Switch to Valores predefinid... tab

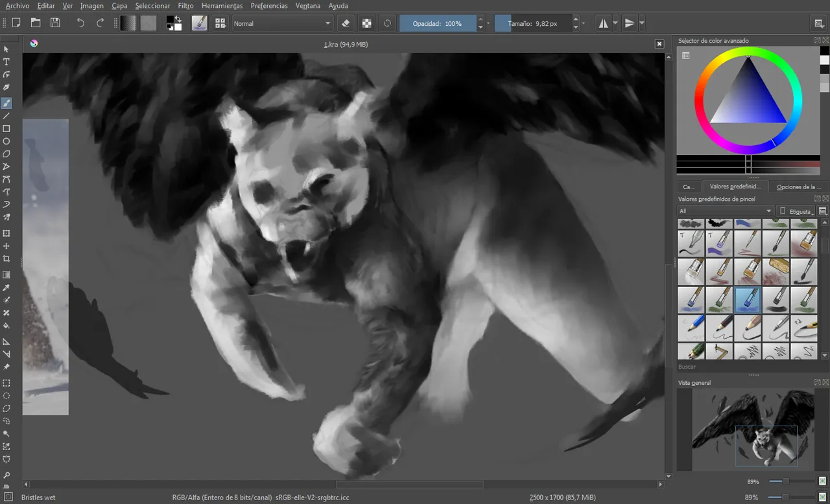(735, 187)
